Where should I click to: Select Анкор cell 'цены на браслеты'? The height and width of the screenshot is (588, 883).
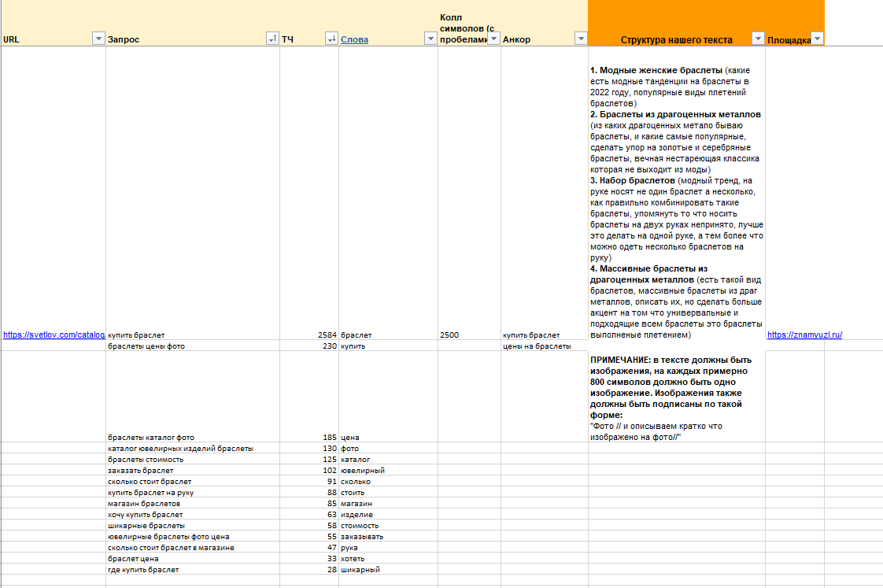(545, 346)
